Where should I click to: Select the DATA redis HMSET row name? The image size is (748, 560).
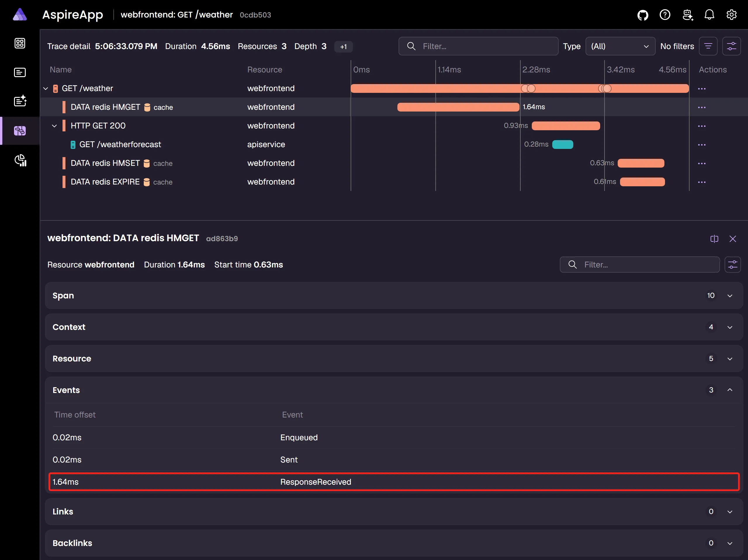[105, 163]
